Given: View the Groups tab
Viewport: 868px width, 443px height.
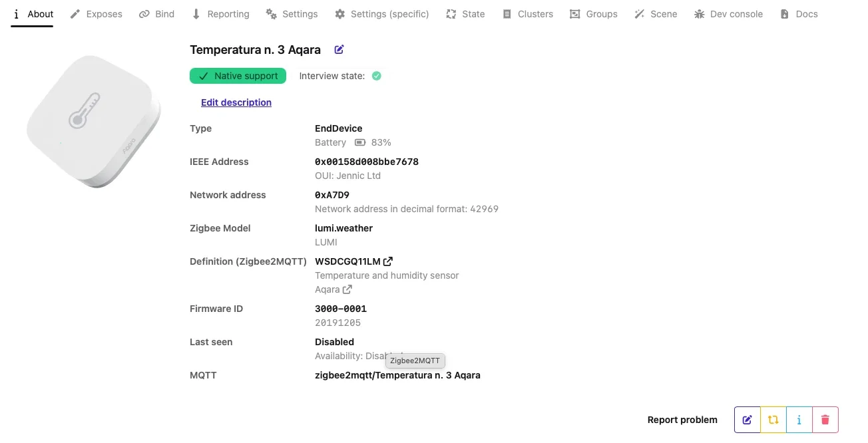Looking at the screenshot, I should coord(594,14).
